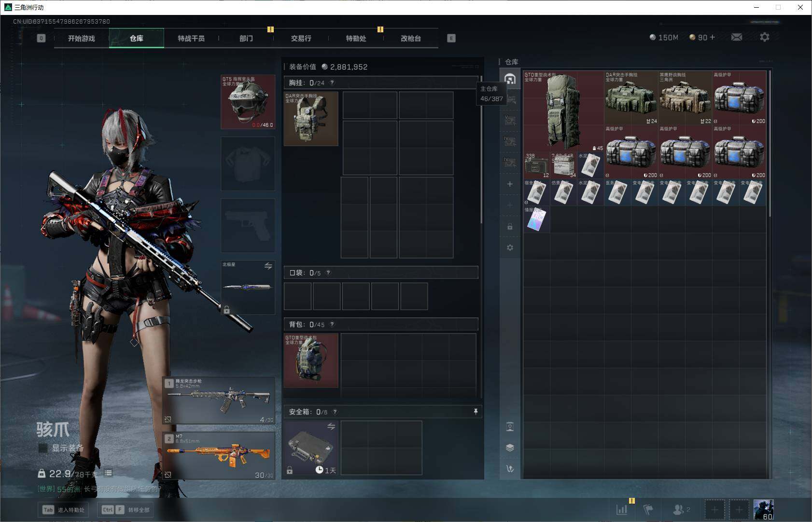Open the 开始游戏 tab
Screen dimensions: 812x522
click(82, 38)
